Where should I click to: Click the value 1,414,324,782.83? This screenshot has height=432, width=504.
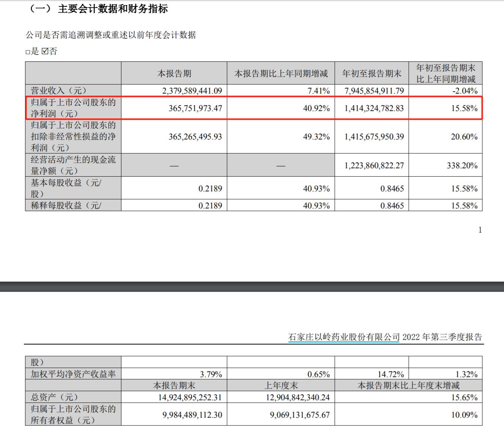(374, 108)
